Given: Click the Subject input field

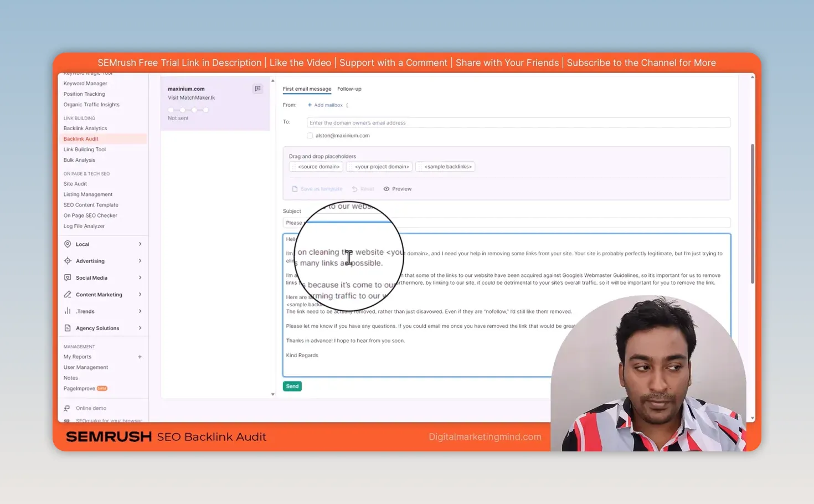Looking at the screenshot, I should tap(506, 223).
